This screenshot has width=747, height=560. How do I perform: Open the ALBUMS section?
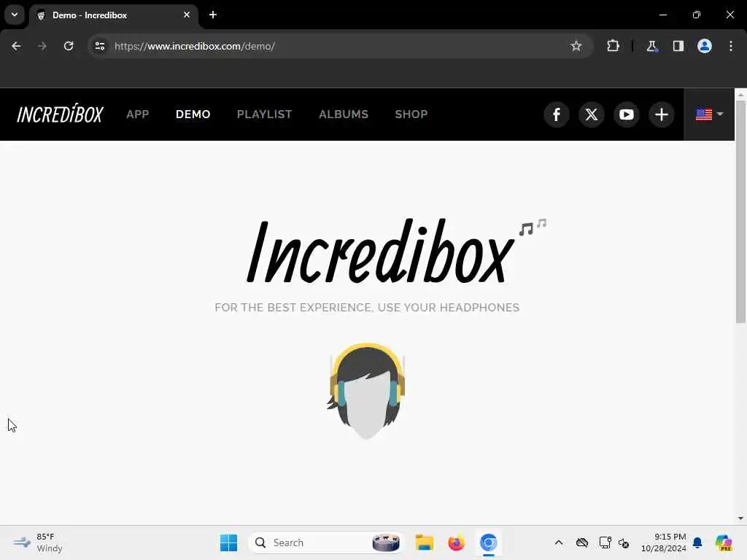click(x=344, y=114)
